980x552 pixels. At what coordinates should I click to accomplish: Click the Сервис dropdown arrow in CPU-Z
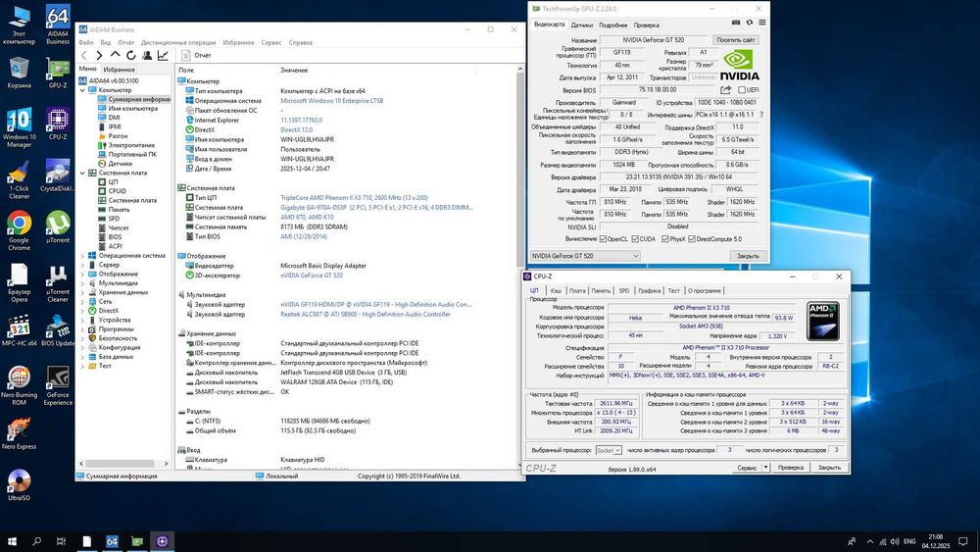(765, 467)
